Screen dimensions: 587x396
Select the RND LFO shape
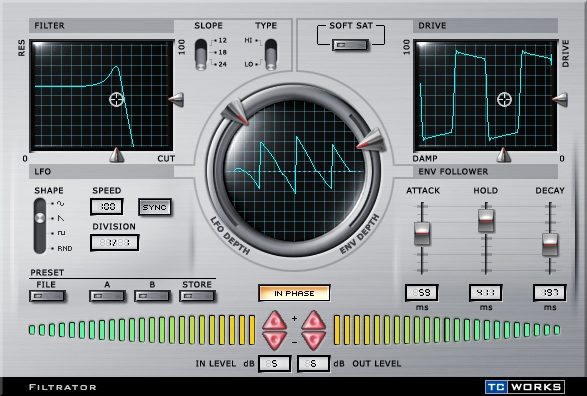(64, 248)
